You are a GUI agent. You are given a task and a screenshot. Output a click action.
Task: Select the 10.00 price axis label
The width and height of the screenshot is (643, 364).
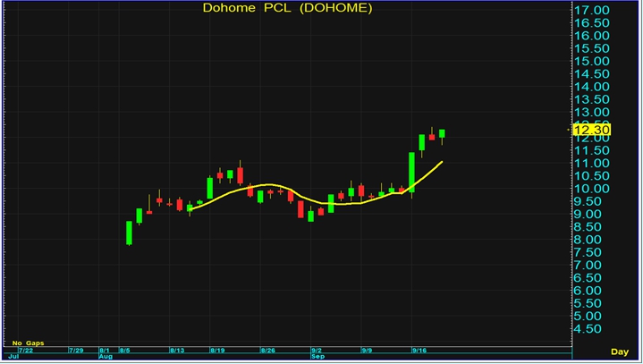pyautogui.click(x=592, y=189)
